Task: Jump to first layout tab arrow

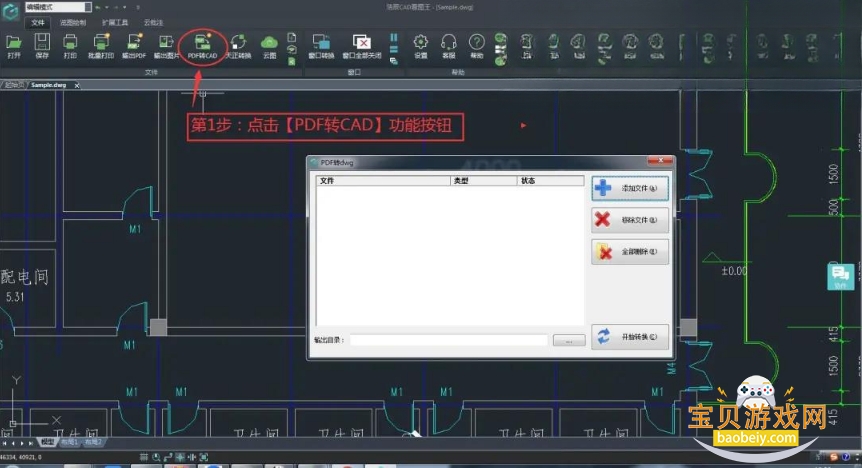Action: [x=5, y=443]
